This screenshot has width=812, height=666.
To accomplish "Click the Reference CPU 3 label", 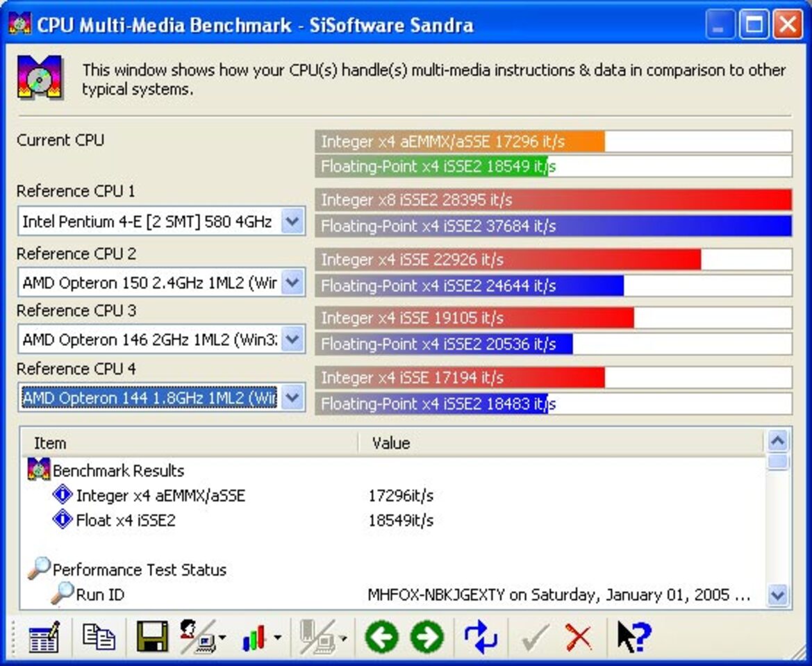I will [x=76, y=310].
